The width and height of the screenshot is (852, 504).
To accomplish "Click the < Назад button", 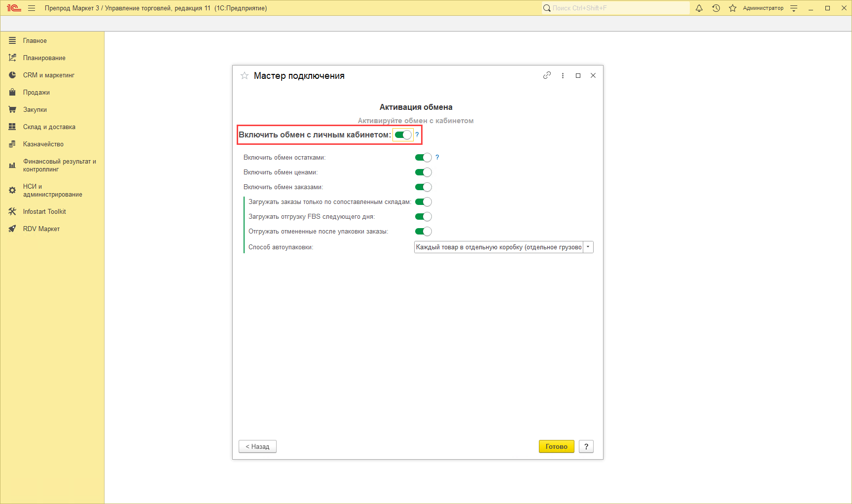I will [x=257, y=446].
